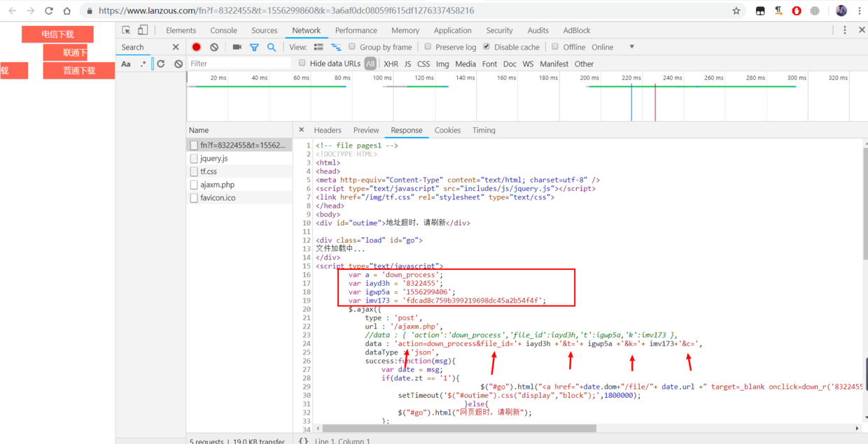Open the user profile avatar
This screenshot has height=444, width=868.
pyautogui.click(x=841, y=10)
